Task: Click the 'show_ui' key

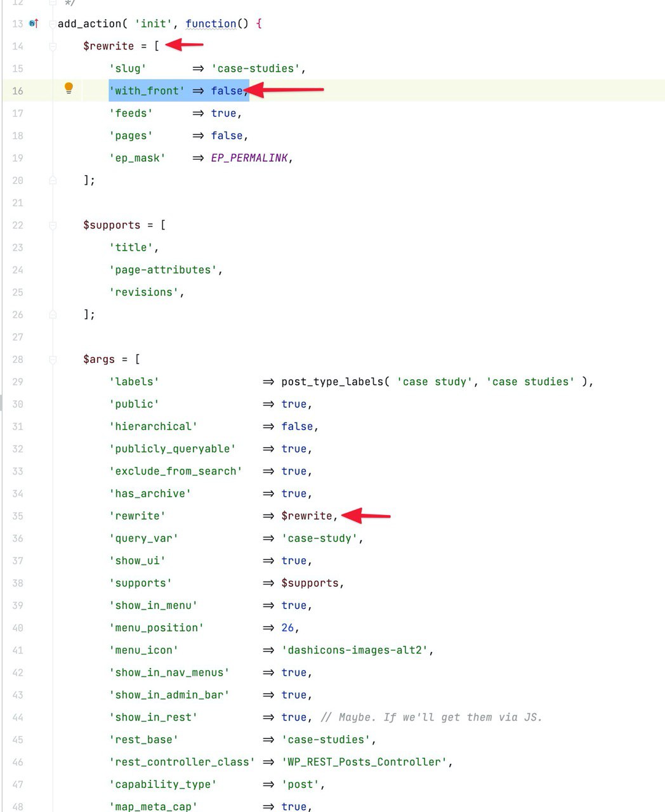Action: click(x=137, y=561)
